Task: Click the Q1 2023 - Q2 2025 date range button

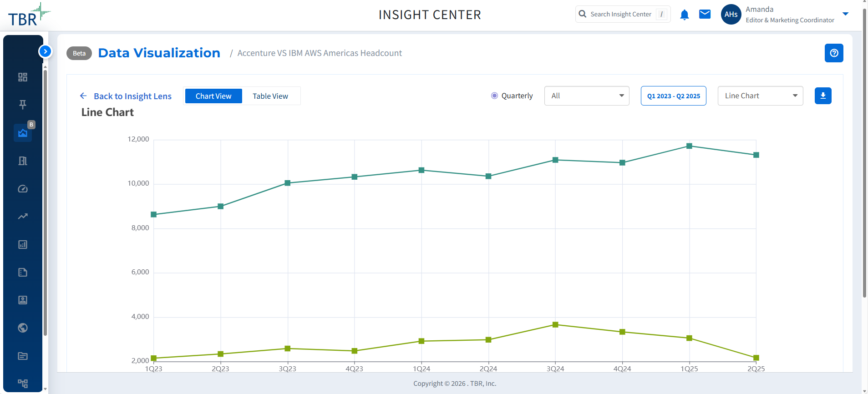Action: pos(673,96)
